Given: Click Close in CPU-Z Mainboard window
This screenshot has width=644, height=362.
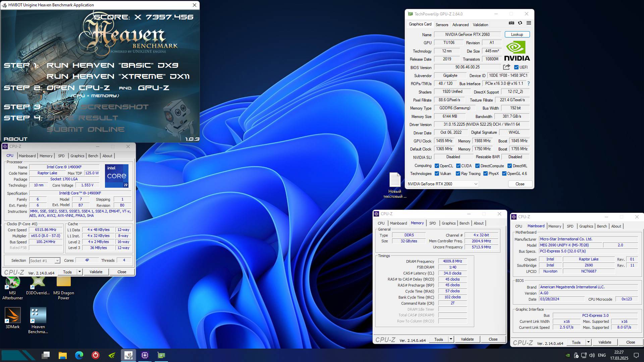Looking at the screenshot, I should pyautogui.click(x=630, y=342).
